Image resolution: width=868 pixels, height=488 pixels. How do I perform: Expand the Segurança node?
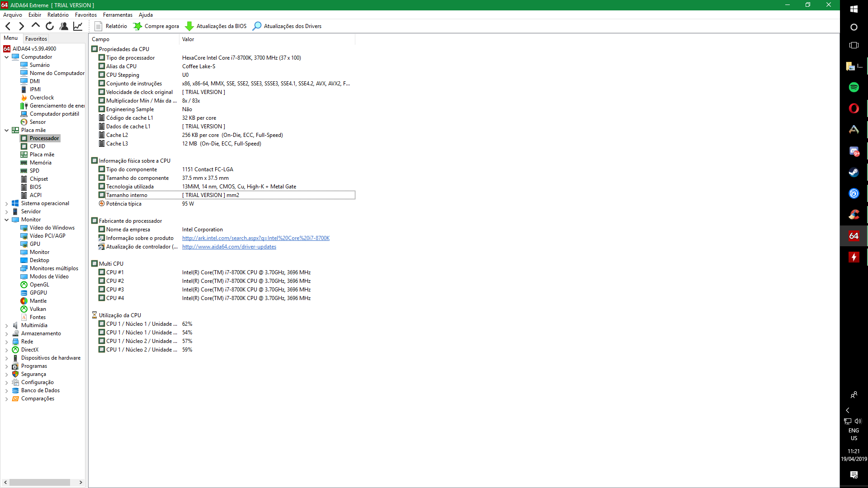click(7, 375)
